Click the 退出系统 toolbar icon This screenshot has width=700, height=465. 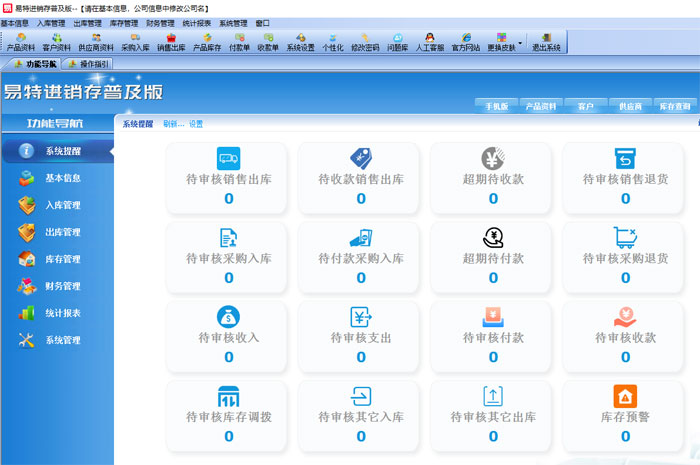(546, 41)
